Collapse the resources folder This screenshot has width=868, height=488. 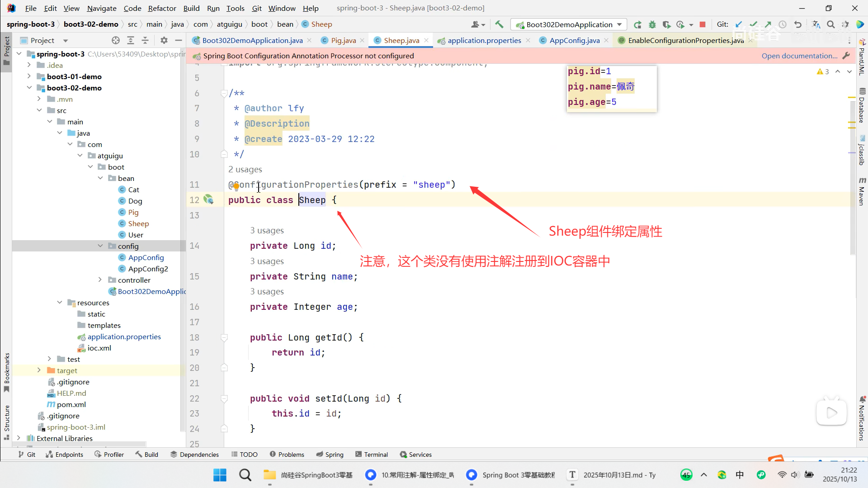coord(59,303)
